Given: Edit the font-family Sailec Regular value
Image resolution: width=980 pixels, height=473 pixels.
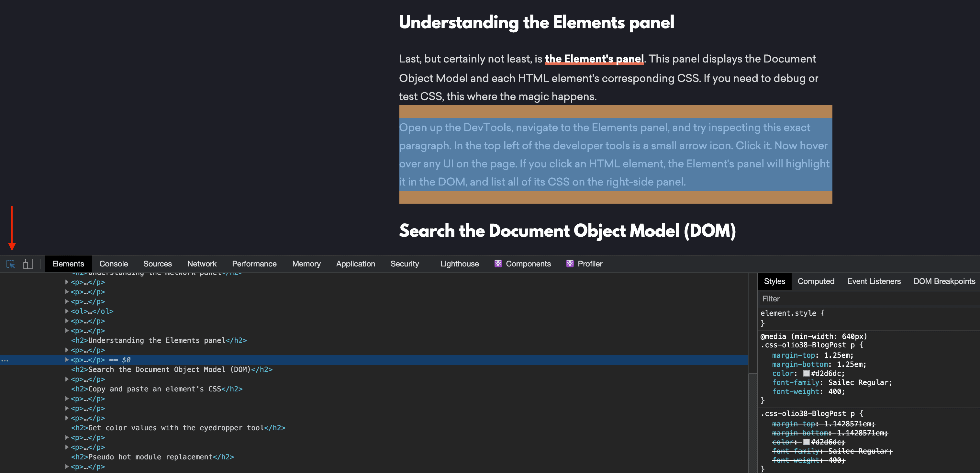Looking at the screenshot, I should click(858, 382).
